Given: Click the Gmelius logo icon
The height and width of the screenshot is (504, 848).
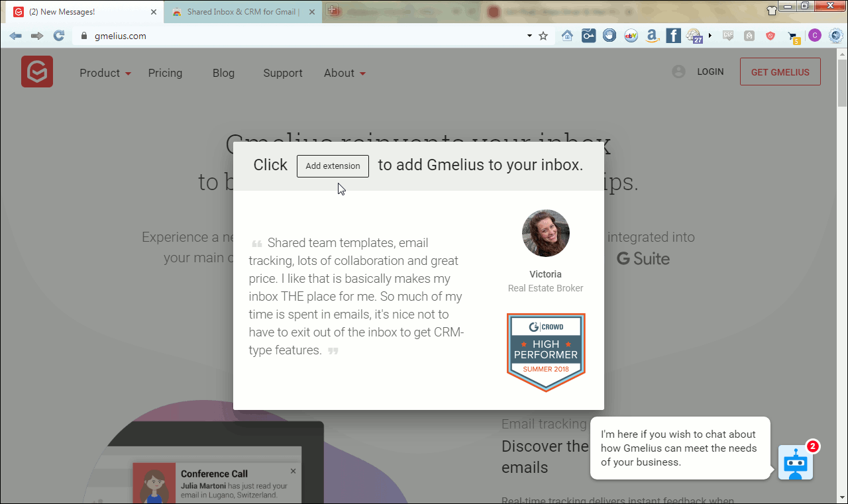Looking at the screenshot, I should click(x=37, y=72).
